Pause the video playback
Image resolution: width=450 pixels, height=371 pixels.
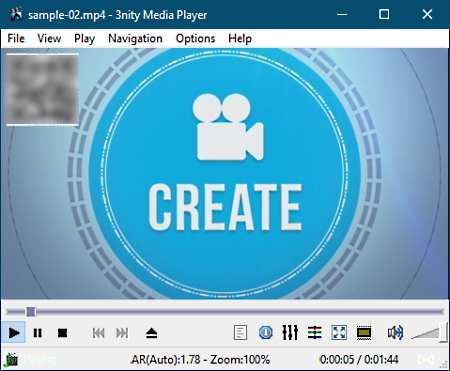[x=38, y=333]
